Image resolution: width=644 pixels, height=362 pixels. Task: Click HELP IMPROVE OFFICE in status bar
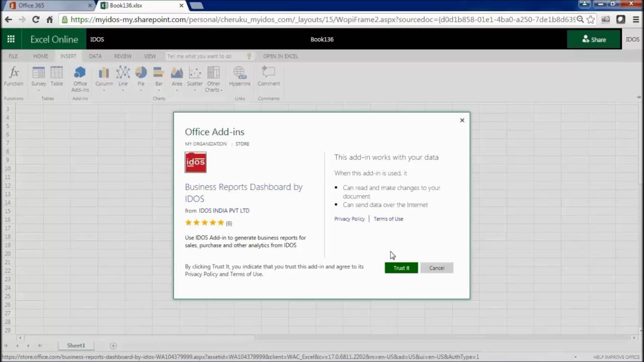coord(617,357)
